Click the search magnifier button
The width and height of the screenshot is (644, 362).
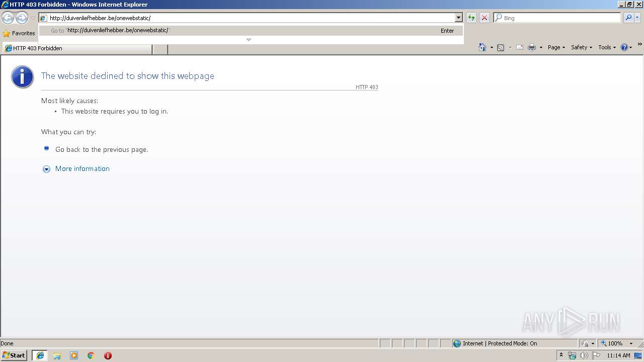628,18
